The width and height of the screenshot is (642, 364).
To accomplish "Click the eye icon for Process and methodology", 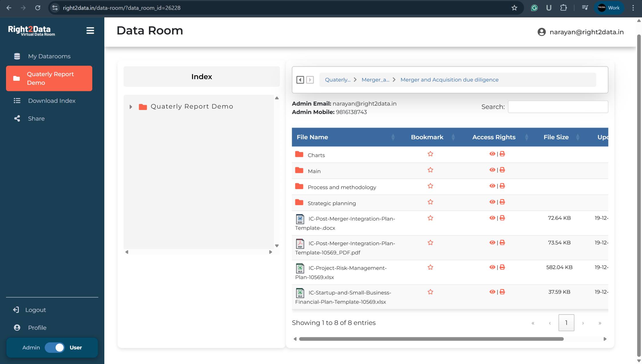I will click(492, 186).
